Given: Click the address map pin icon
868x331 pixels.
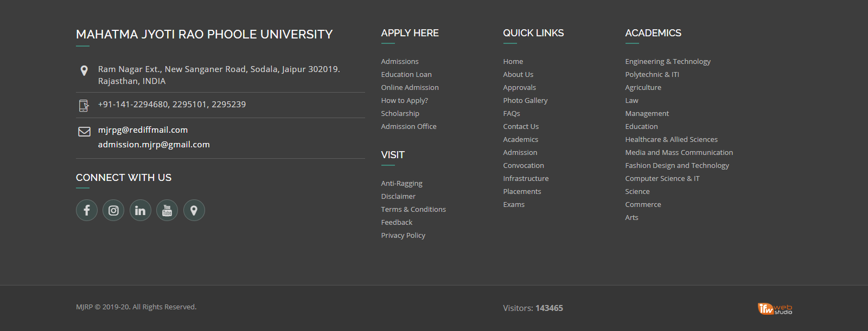Looking at the screenshot, I should click(84, 70).
